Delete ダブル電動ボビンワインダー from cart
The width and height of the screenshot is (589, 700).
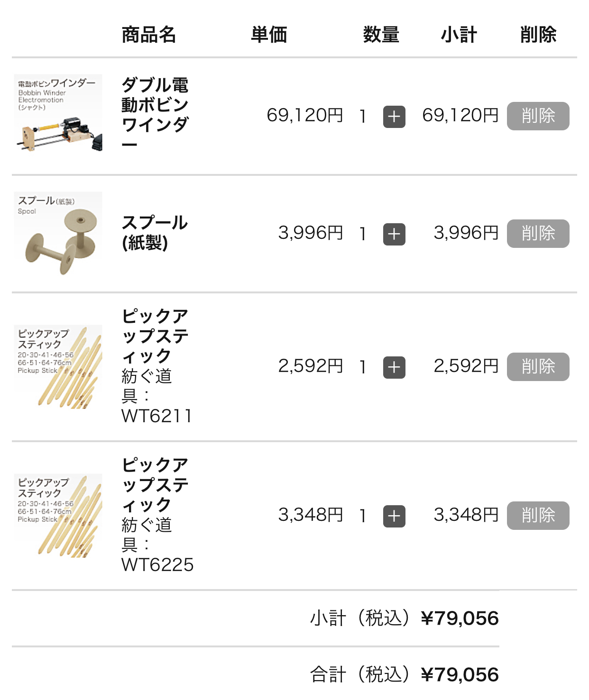click(538, 116)
